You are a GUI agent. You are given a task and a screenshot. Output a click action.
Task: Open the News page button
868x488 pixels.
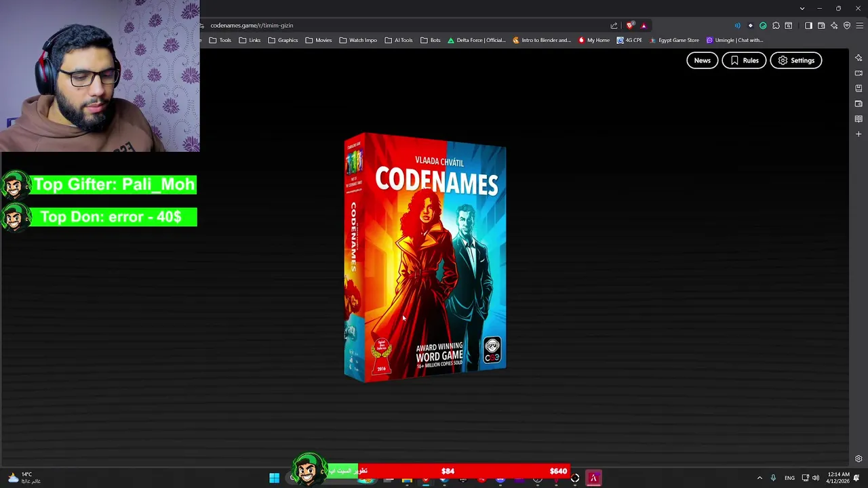[702, 60]
